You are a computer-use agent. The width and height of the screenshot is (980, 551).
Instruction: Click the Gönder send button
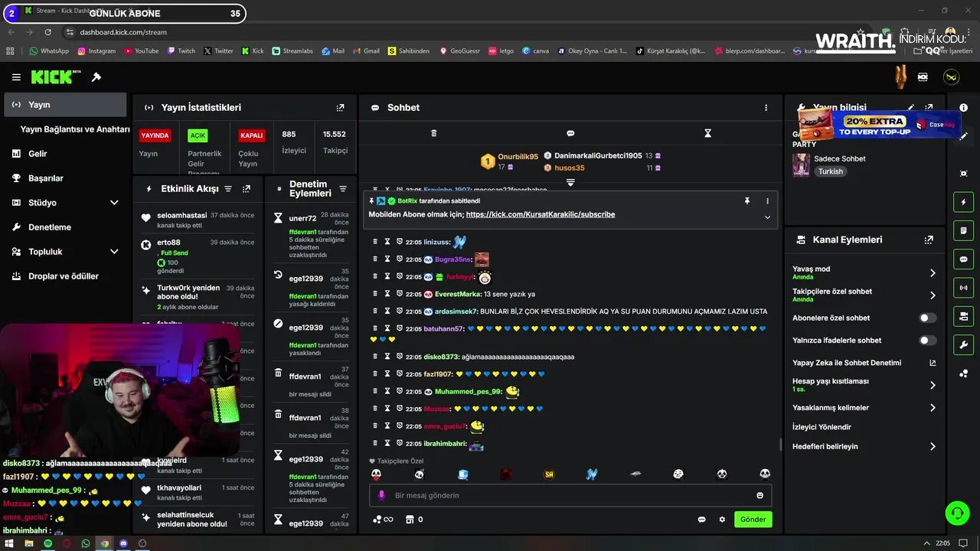[x=753, y=520]
